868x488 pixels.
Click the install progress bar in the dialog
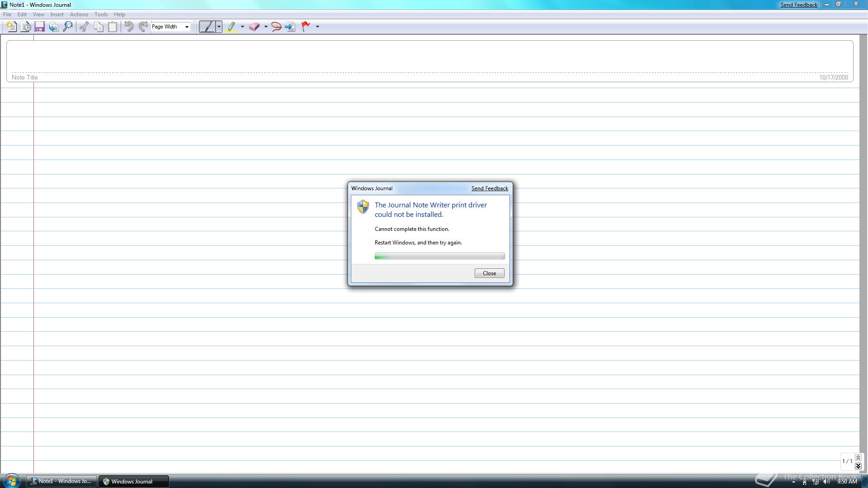pos(439,256)
